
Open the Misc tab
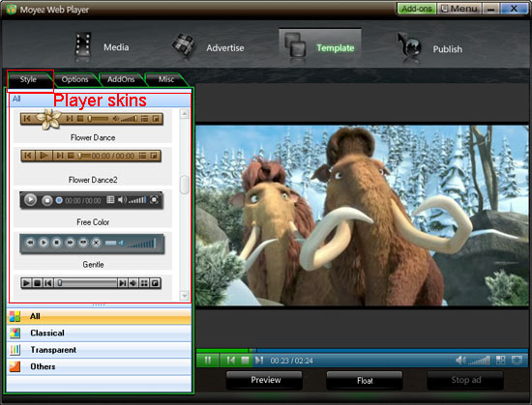tap(166, 79)
